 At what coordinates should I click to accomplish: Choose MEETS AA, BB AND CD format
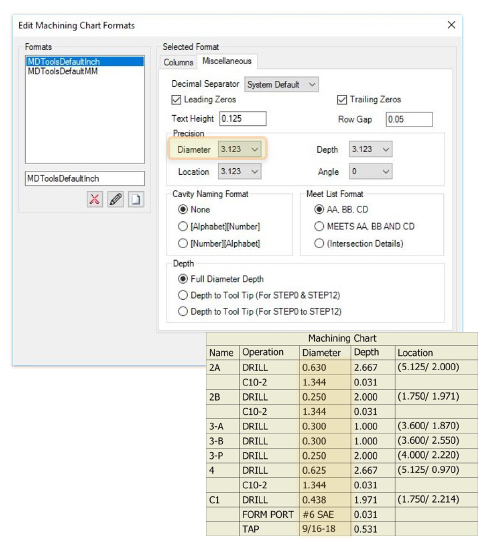[x=319, y=227]
